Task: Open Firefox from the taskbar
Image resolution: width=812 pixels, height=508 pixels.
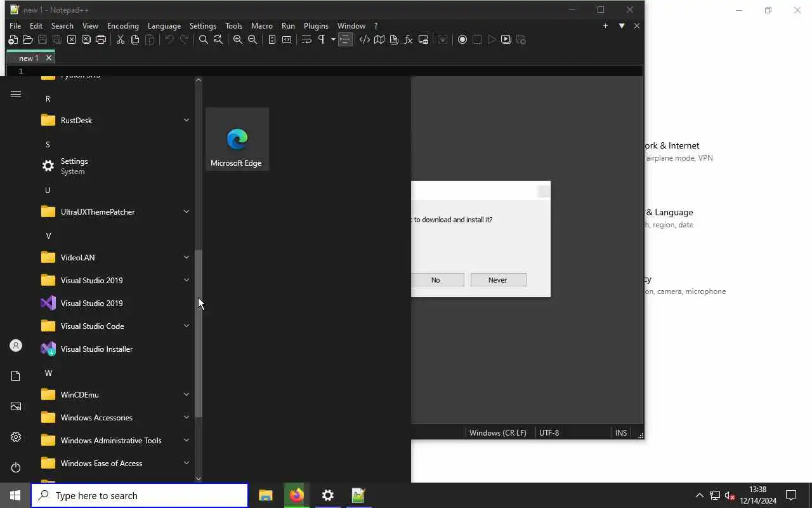Action: click(x=296, y=495)
